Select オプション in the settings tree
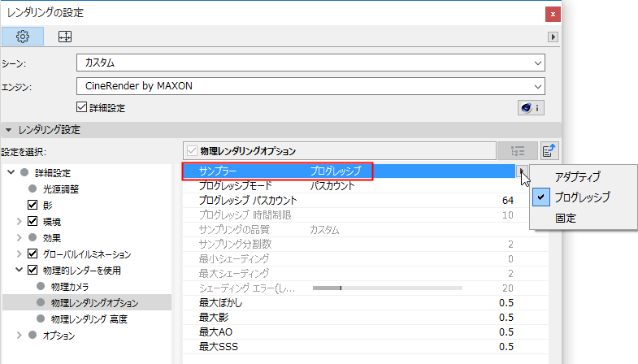Image resolution: width=638 pixels, height=364 pixels. (59, 336)
